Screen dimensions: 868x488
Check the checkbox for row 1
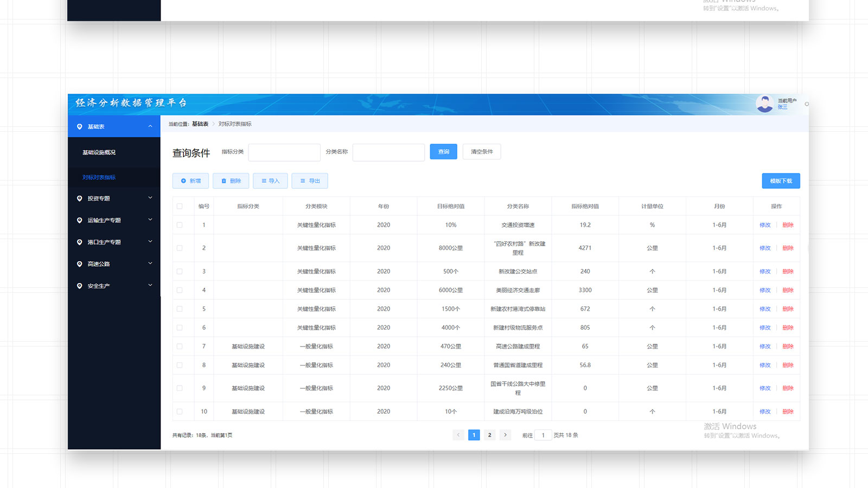(180, 225)
